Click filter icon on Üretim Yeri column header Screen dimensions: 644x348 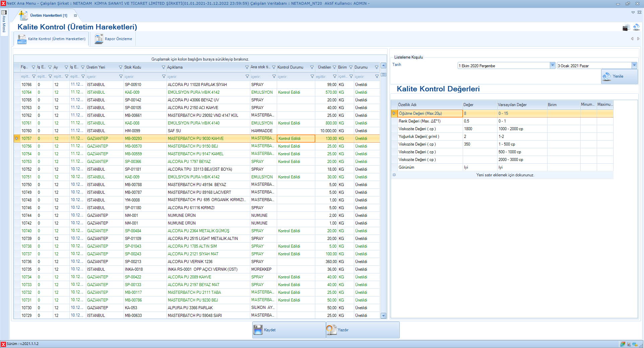(x=121, y=67)
